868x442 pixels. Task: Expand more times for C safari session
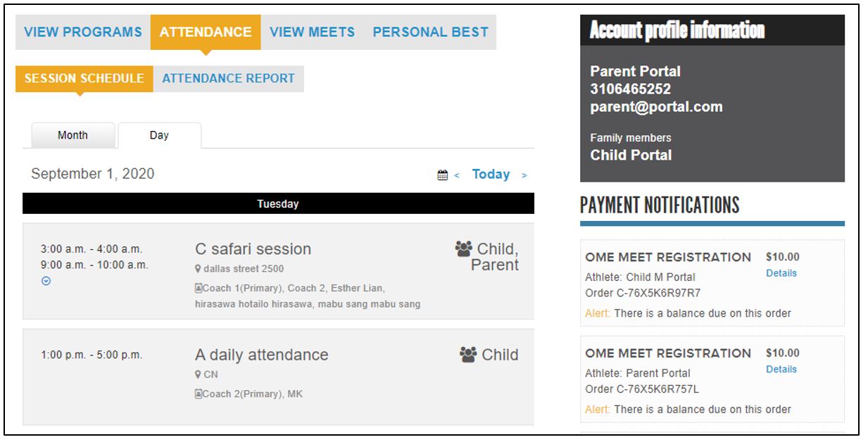pyautogui.click(x=46, y=281)
